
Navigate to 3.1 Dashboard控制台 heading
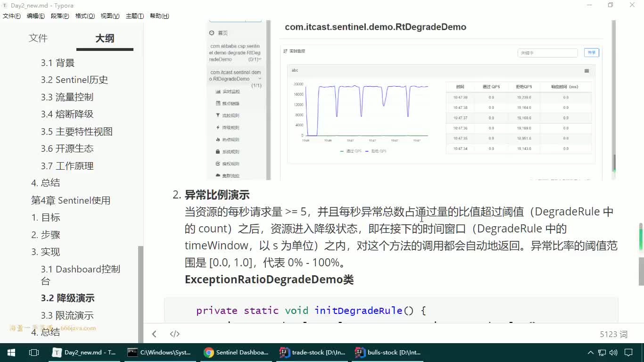[x=81, y=275]
